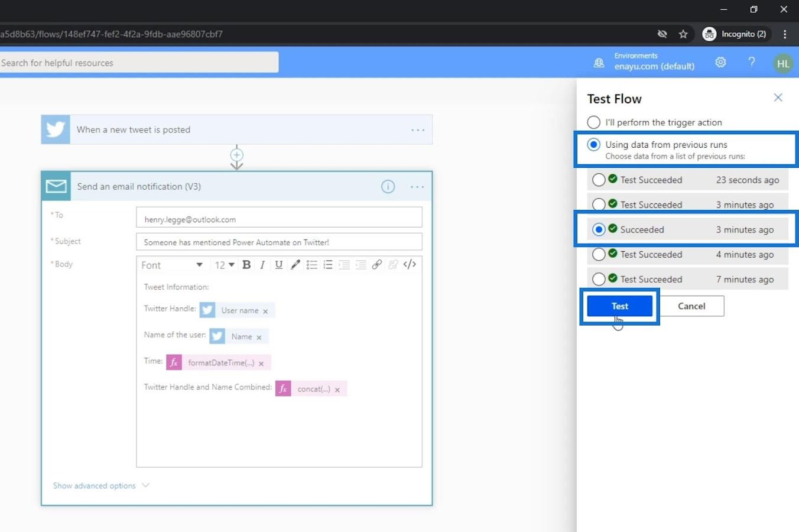Open the Font dropdown
799x532 pixels.
click(172, 265)
